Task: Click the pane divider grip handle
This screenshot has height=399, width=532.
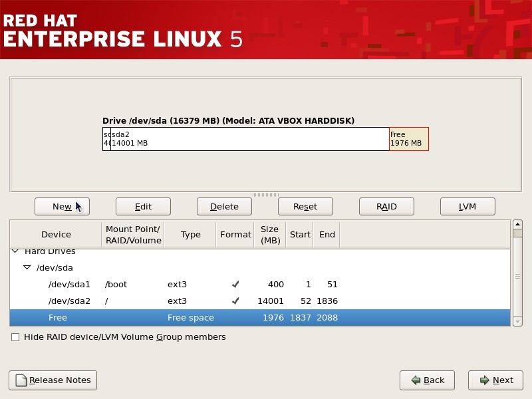Action: (265, 195)
